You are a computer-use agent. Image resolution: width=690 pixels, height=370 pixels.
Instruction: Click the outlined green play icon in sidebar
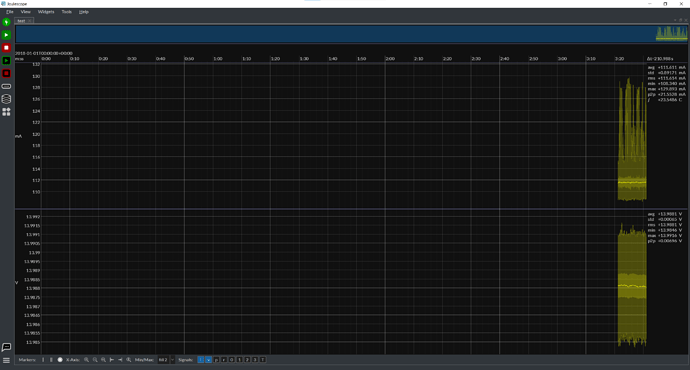point(6,60)
